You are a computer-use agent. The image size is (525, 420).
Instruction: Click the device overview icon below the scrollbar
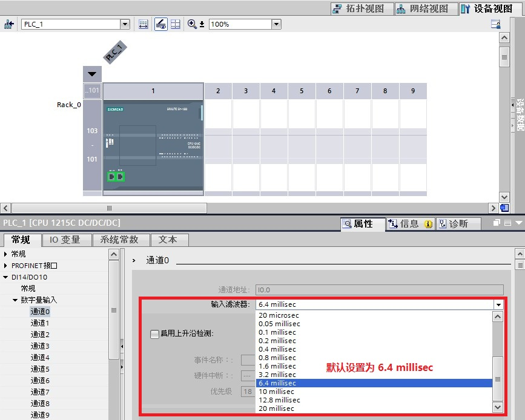(504, 208)
